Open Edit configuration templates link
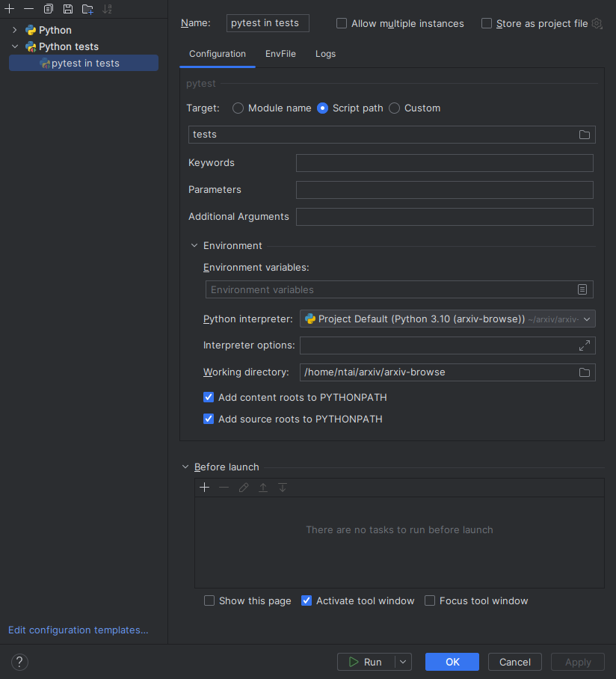Screen dimensions: 616x679 tap(78, 630)
